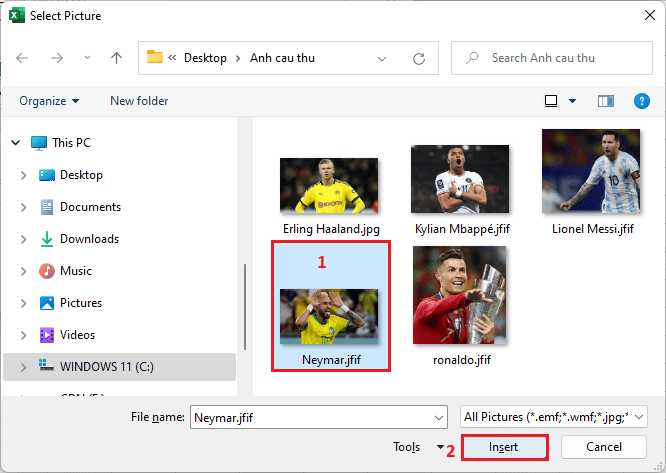Select the Lionel Messi.jfif thumbnail

click(591, 171)
